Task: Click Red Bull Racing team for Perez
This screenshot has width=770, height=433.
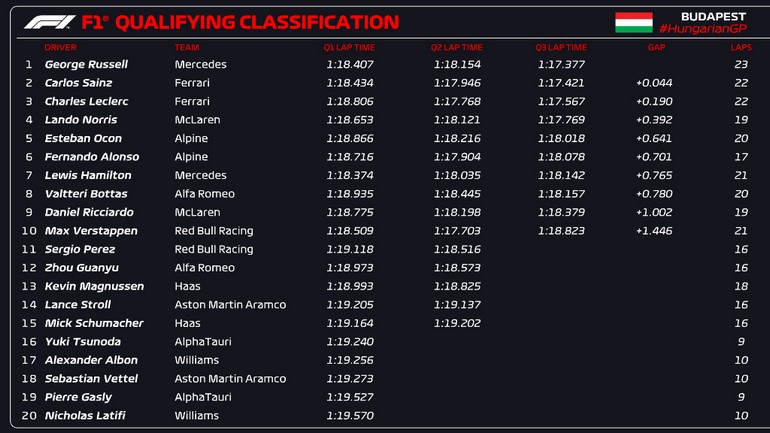Action: (214, 249)
